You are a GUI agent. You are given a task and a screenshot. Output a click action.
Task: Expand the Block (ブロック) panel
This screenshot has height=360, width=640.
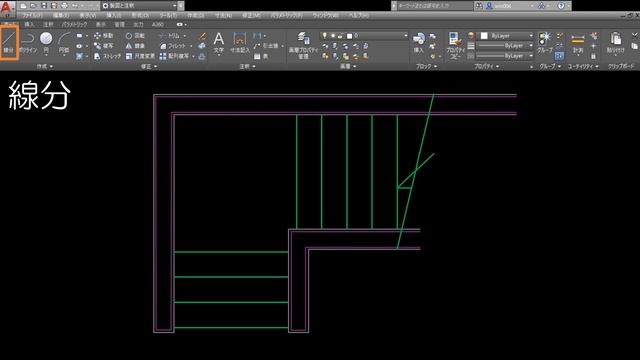pos(427,66)
